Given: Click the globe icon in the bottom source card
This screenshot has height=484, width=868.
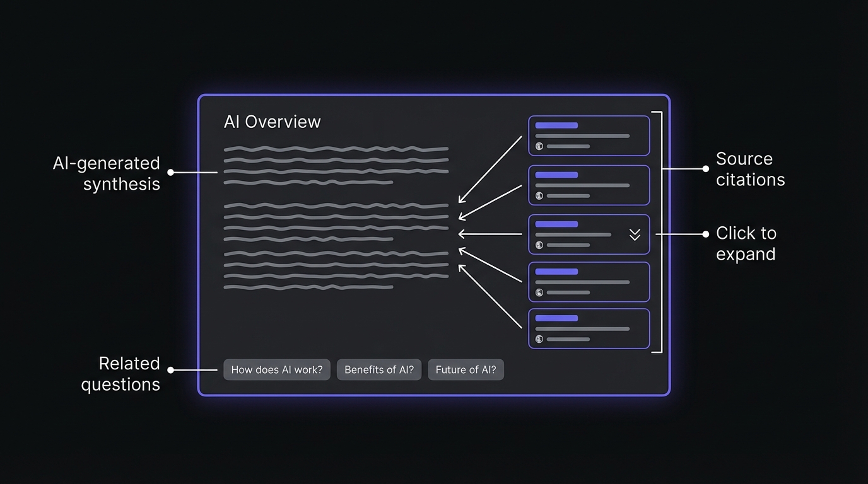Looking at the screenshot, I should [539, 339].
